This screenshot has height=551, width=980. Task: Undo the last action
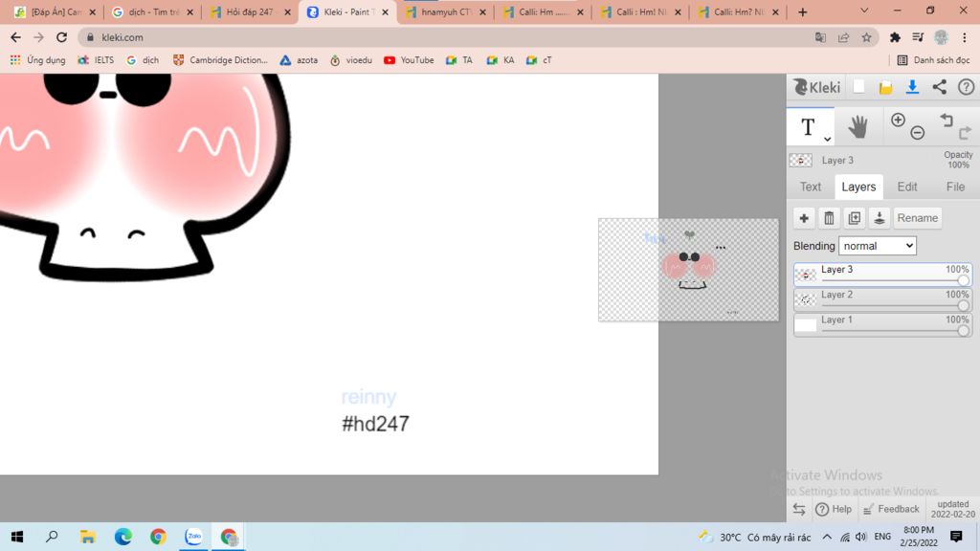click(947, 120)
